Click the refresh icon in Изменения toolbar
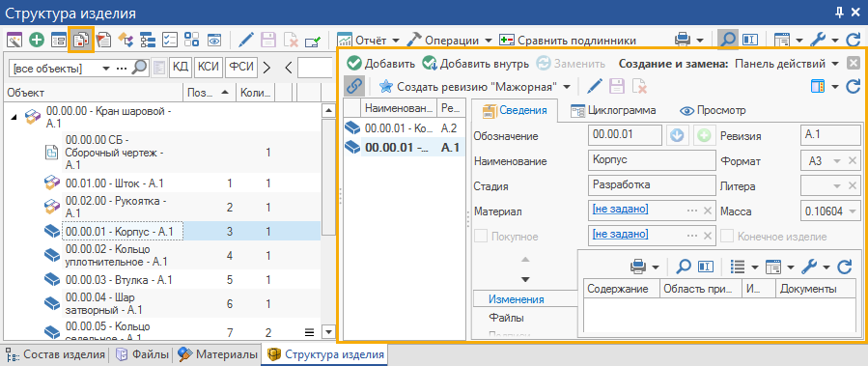 coord(844,267)
